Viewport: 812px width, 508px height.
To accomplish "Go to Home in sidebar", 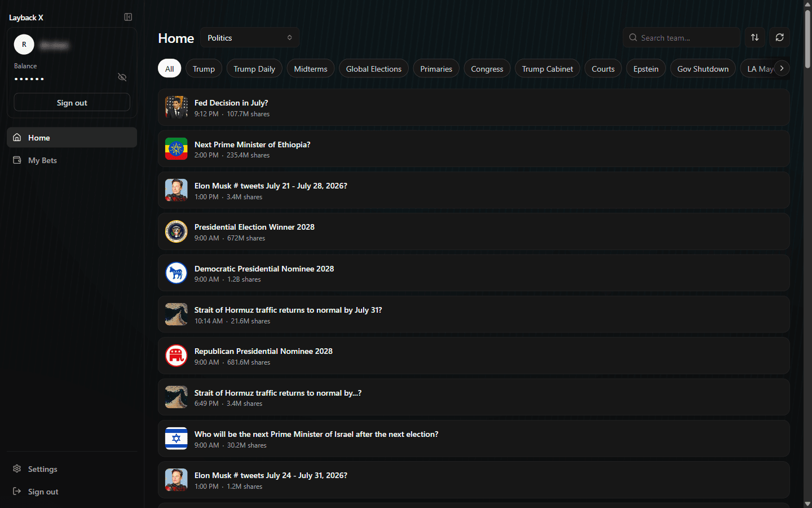I will click(72, 137).
